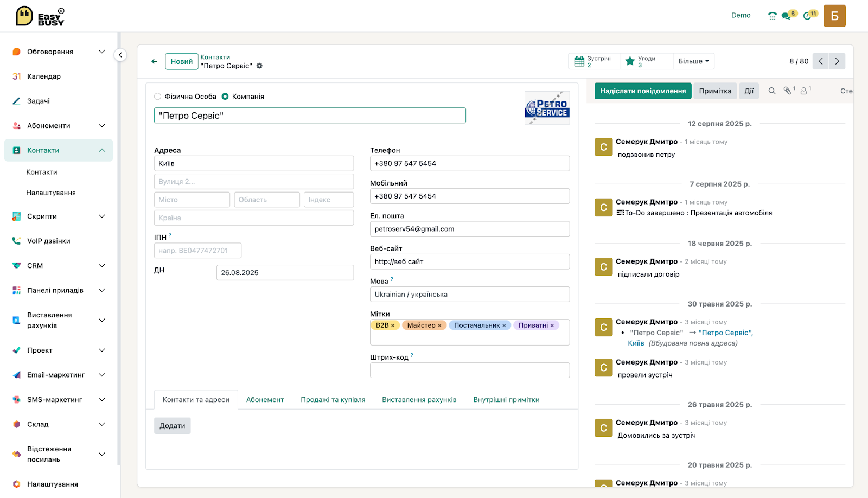
Task: Select the Компанія radio option
Action: pos(225,97)
